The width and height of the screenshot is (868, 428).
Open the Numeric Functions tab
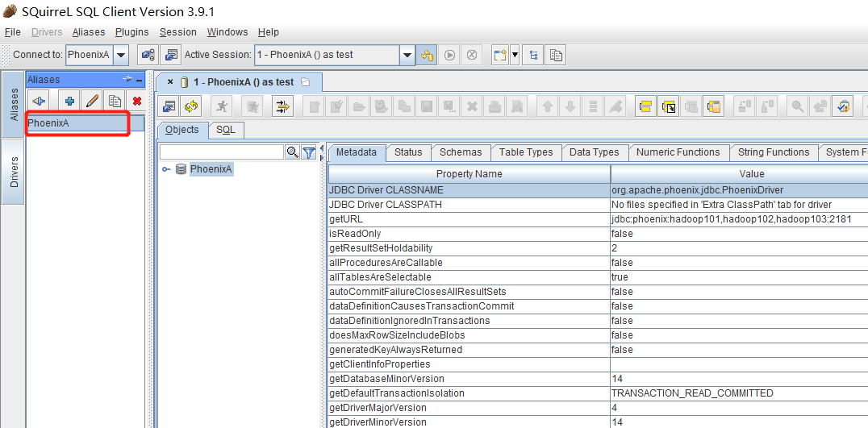(x=678, y=152)
